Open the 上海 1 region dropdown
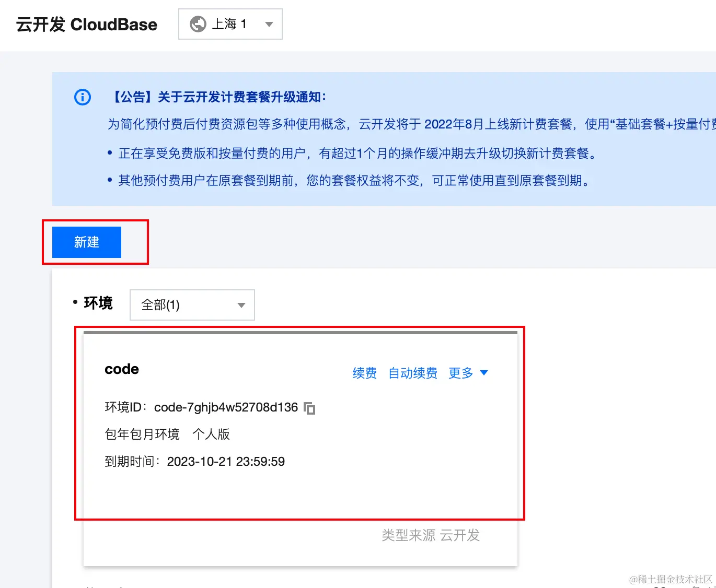Image resolution: width=716 pixels, height=588 pixels. click(x=230, y=24)
